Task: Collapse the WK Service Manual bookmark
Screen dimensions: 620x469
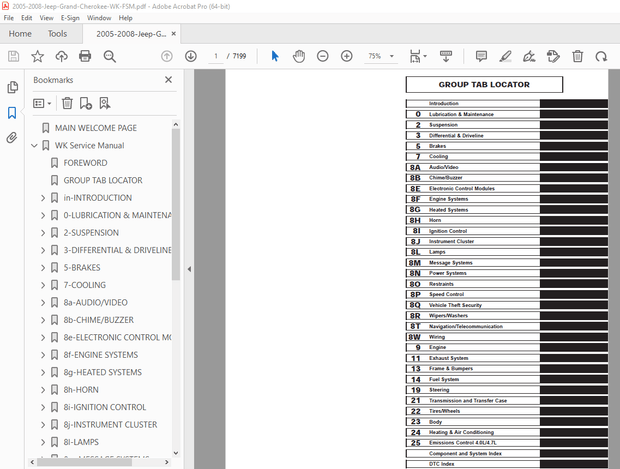Action: coord(34,146)
